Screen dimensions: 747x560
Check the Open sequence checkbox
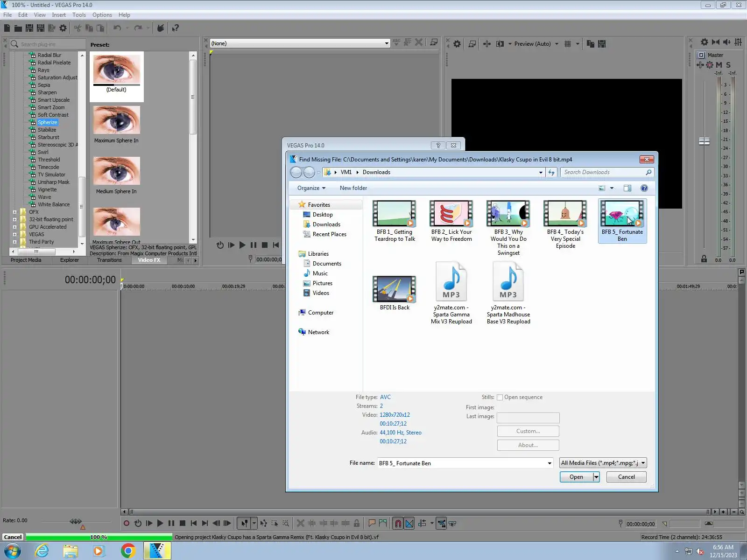point(500,398)
